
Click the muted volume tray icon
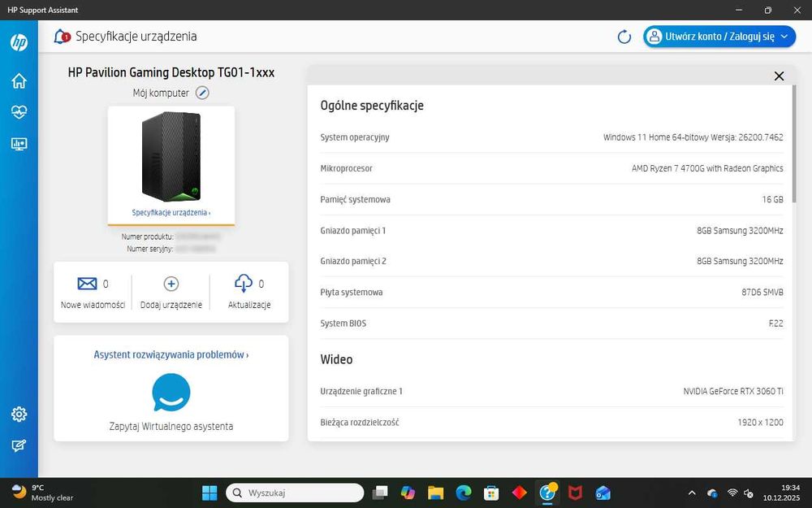tap(749, 493)
